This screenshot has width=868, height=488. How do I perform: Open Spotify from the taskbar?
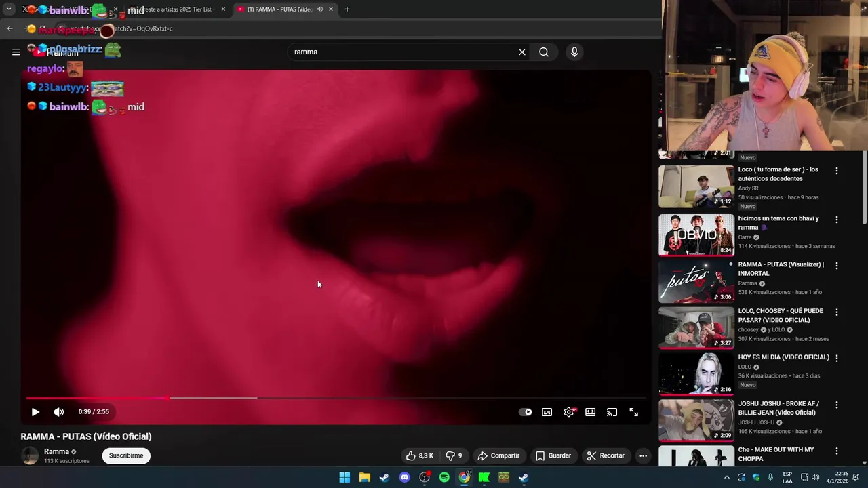click(444, 477)
